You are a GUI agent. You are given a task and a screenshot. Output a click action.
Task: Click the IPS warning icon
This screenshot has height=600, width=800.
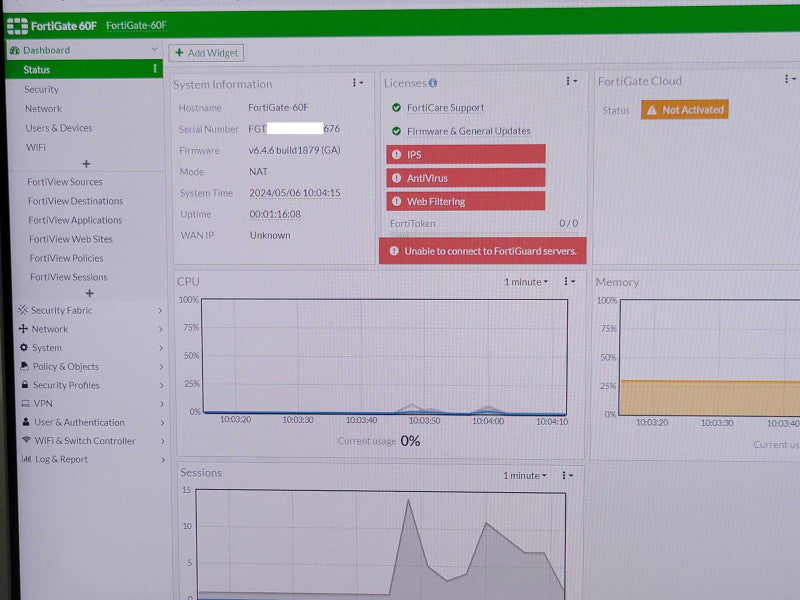coord(396,154)
